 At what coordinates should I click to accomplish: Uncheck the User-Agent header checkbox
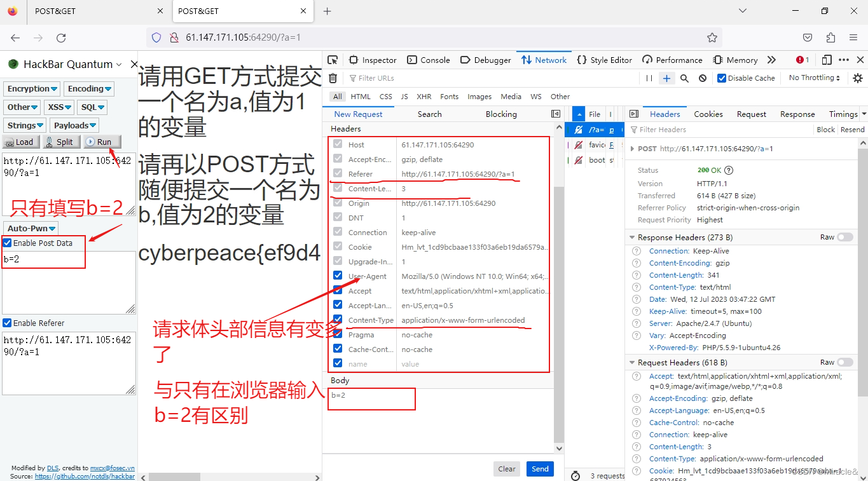coord(338,276)
